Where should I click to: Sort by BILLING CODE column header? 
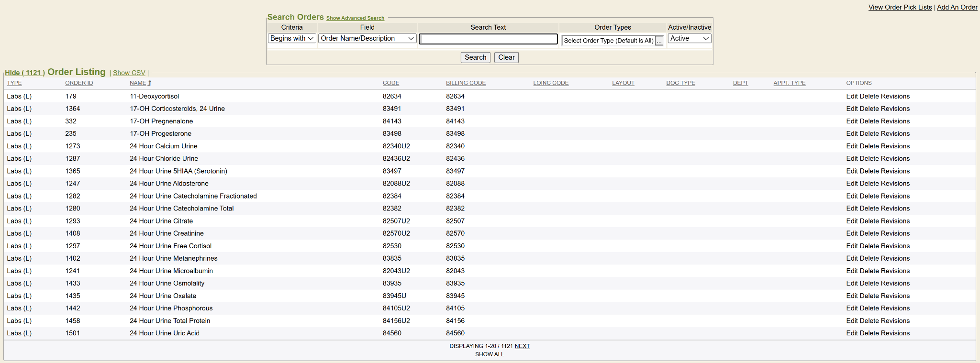coord(466,83)
